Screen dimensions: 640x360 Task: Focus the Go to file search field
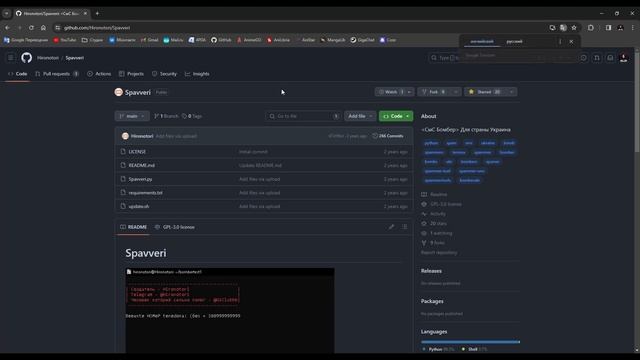point(303,116)
